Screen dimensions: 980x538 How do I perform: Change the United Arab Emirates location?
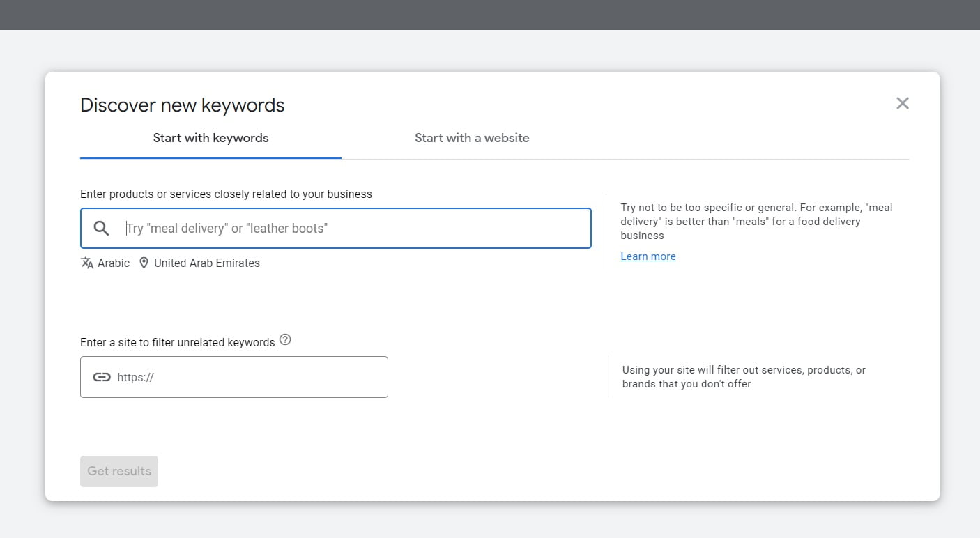point(199,263)
